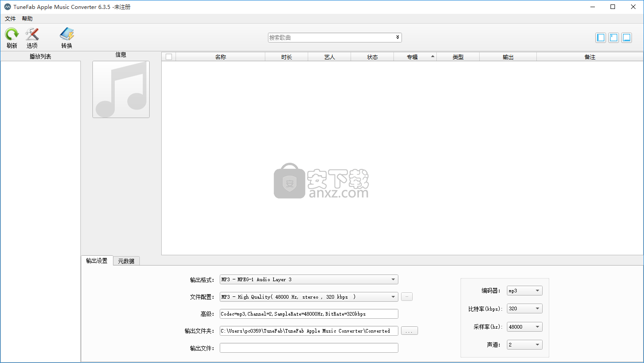Maximize the TuneFab window
This screenshot has width=644, height=363.
coord(613,7)
